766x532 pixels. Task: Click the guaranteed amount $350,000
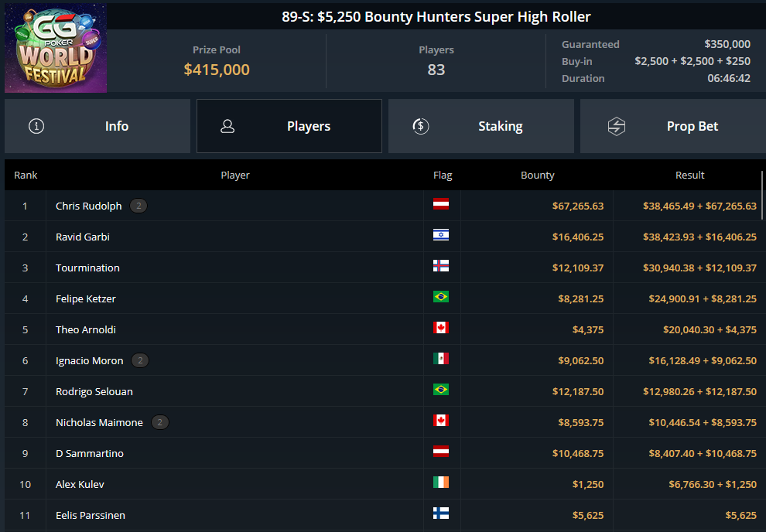727,44
